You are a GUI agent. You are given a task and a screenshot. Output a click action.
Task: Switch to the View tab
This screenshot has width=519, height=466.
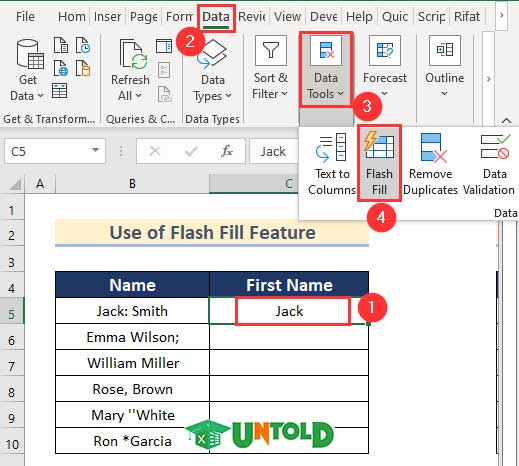(287, 16)
